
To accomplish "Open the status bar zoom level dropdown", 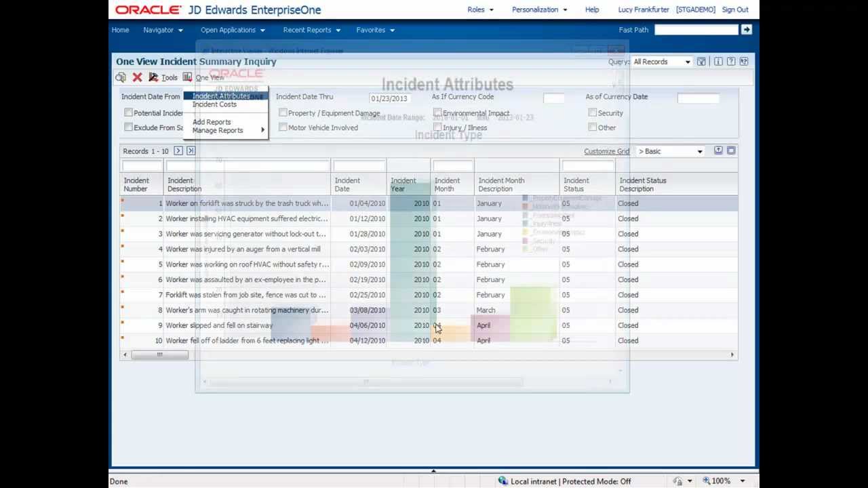I will coord(743,481).
